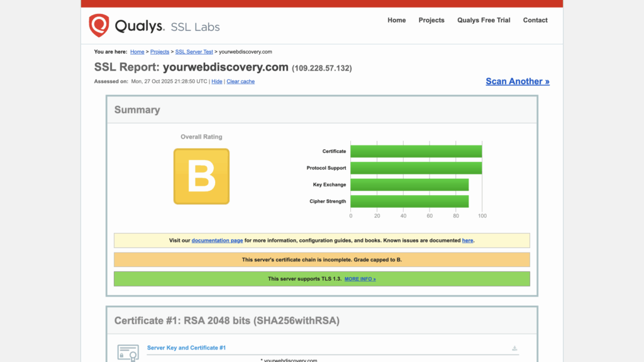This screenshot has width=644, height=362.
Task: Open MORE INFO about TLS 1.3 support
Action: point(360,279)
